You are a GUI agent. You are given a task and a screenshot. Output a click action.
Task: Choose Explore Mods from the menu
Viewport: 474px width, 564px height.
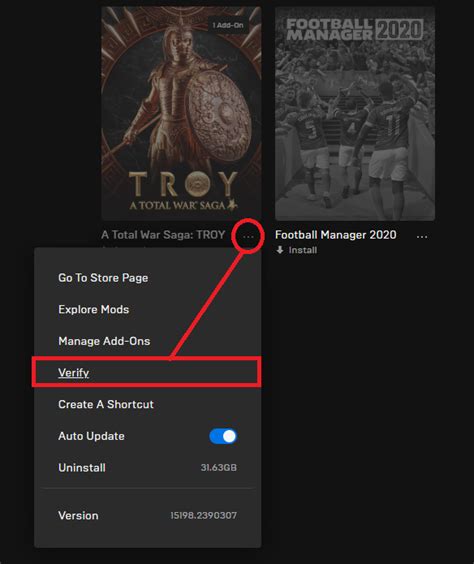tap(94, 309)
